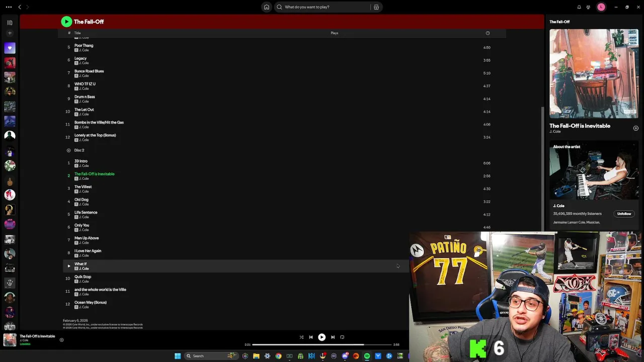Select the track and the whole world is the Ville
This screenshot has height=362, width=644.
coord(100,290)
